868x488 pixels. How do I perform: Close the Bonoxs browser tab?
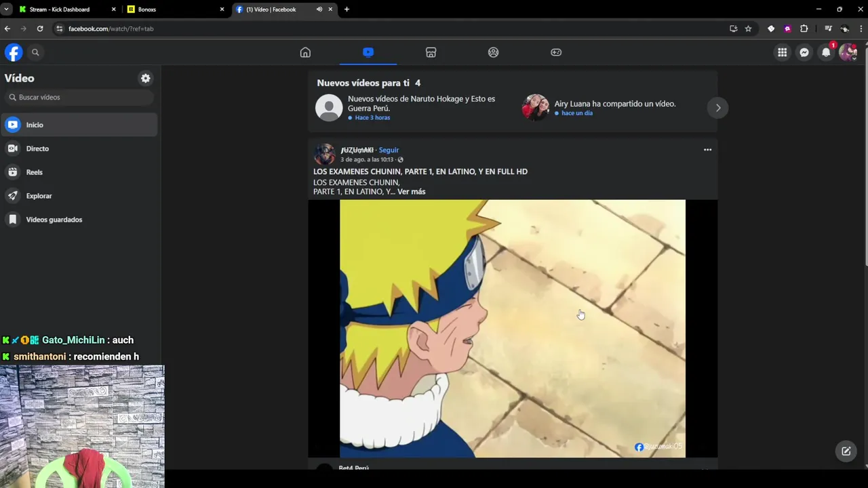tap(222, 9)
